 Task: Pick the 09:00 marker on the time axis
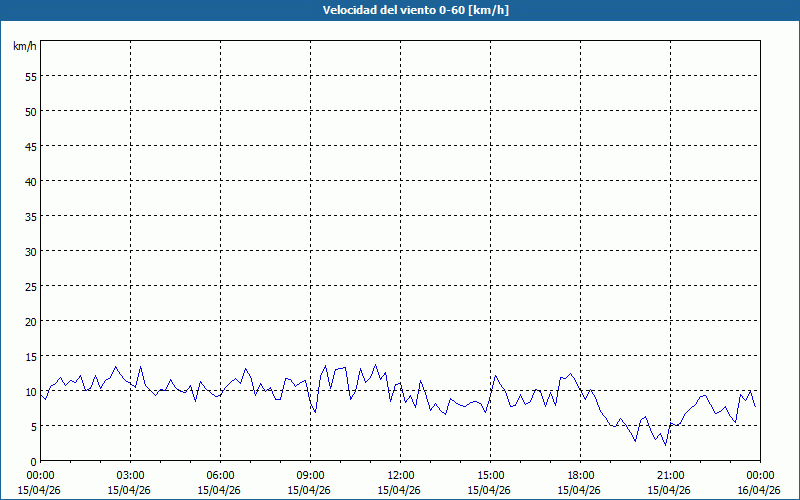[x=310, y=475]
